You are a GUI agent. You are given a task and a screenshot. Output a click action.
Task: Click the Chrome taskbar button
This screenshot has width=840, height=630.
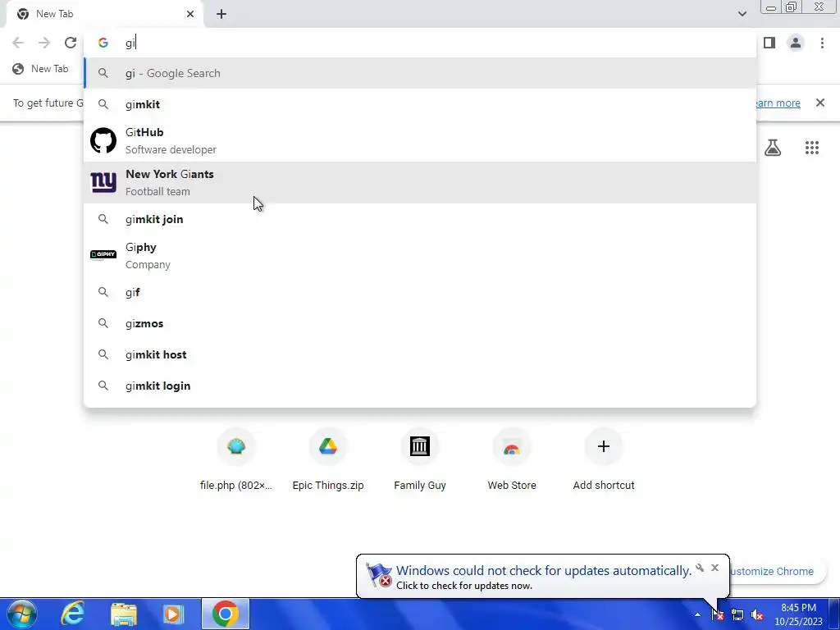pyautogui.click(x=226, y=614)
